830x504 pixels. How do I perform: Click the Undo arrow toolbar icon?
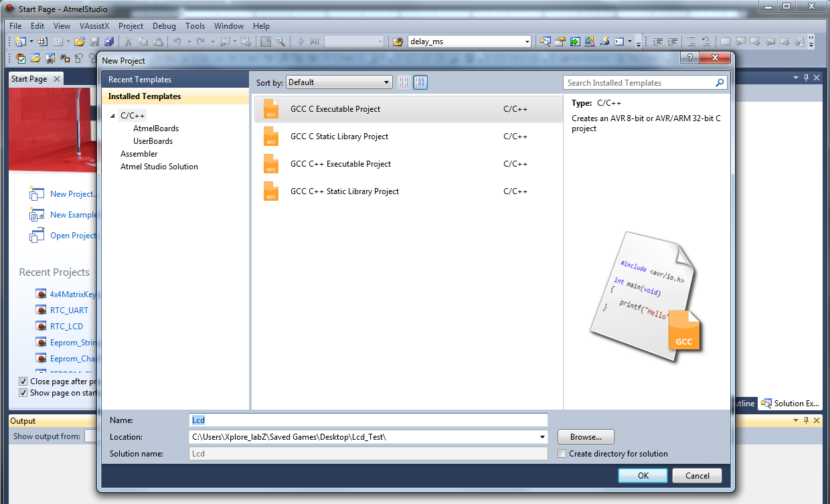pyautogui.click(x=177, y=41)
